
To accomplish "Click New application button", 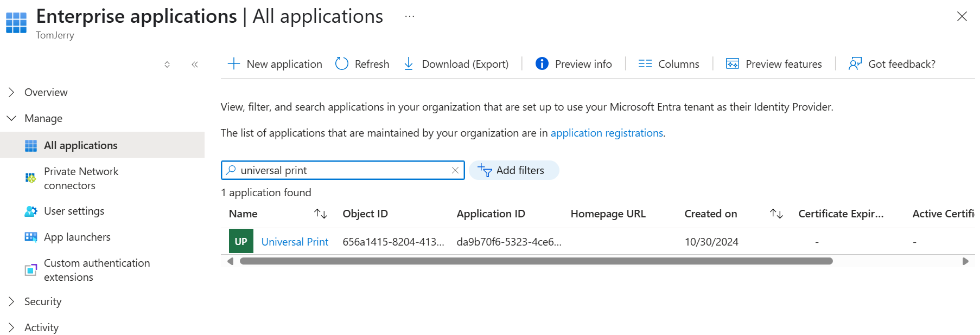I will pos(275,64).
